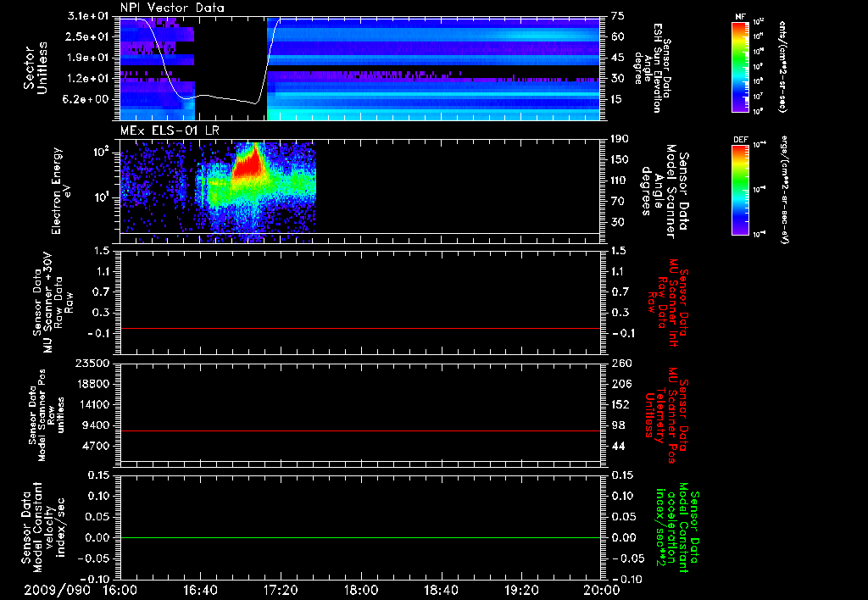Click the '20:00' time axis label
Screen dimensions: 868x600
[602, 590]
